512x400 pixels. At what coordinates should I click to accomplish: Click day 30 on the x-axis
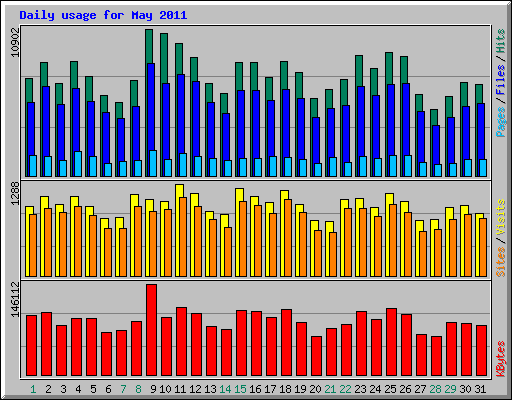pos(465,389)
